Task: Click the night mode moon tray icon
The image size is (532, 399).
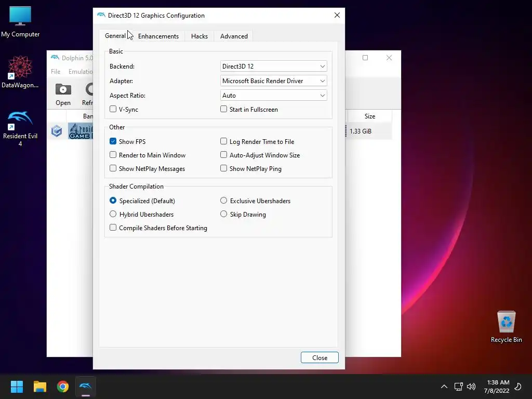Action: [518, 387]
